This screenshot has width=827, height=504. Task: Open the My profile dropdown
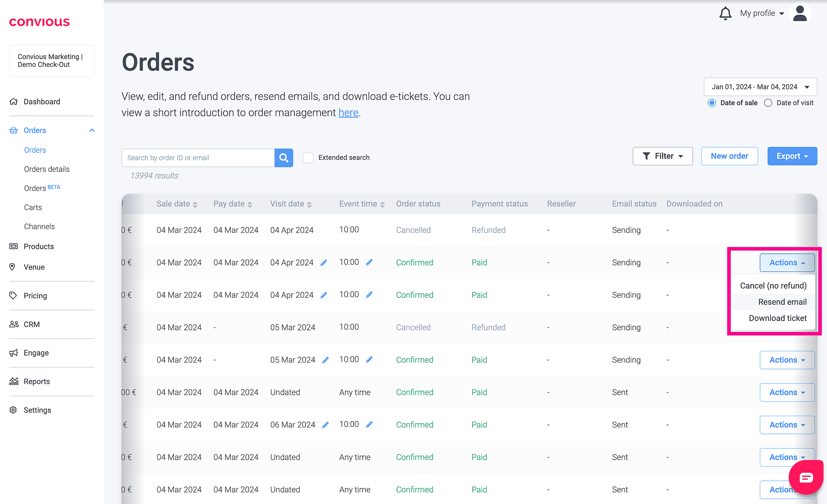coord(762,14)
